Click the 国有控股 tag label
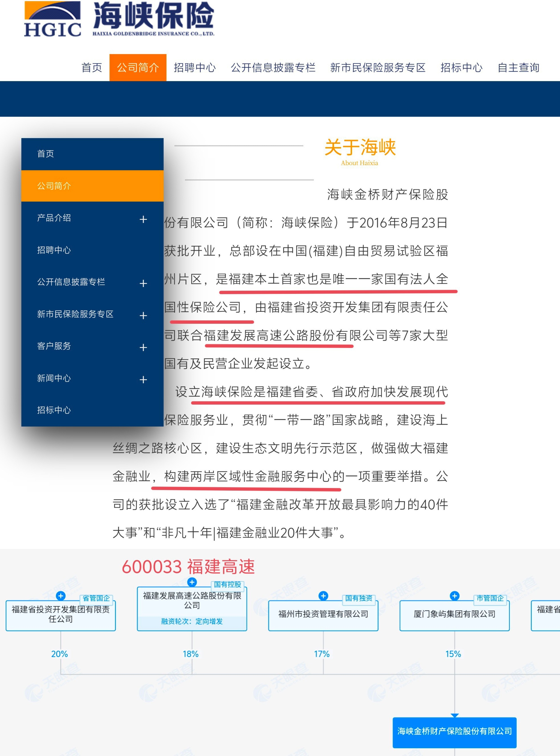This screenshot has width=560, height=756. pos(228,584)
